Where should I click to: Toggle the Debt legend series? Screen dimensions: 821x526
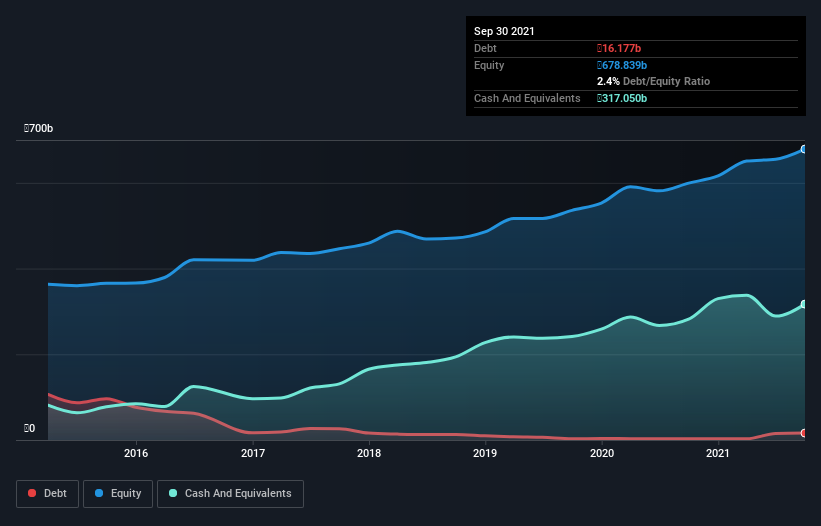coord(47,494)
